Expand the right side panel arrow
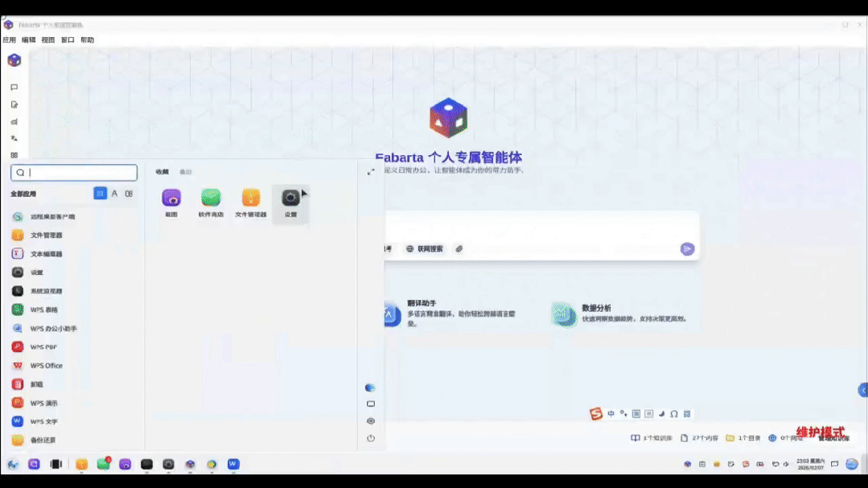 point(863,390)
